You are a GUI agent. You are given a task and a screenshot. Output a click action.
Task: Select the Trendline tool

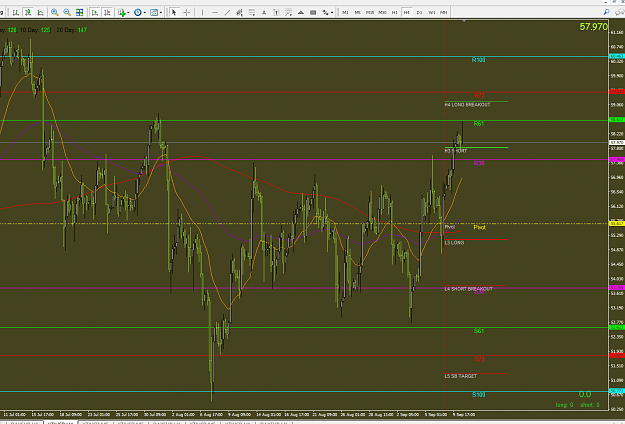(227, 12)
